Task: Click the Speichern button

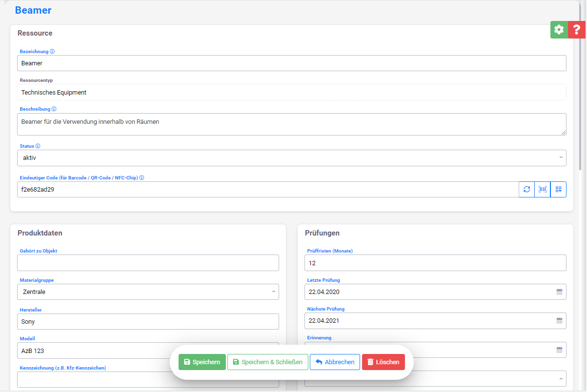Action: pos(202,362)
